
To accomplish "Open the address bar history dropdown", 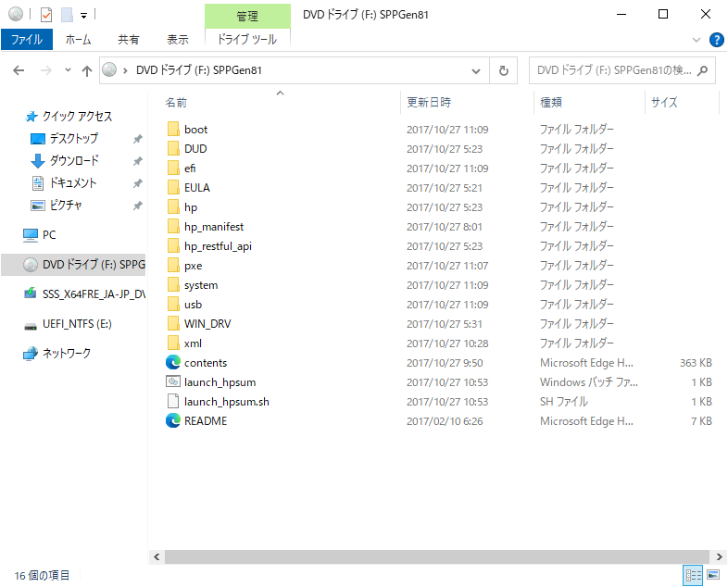I will [x=476, y=71].
